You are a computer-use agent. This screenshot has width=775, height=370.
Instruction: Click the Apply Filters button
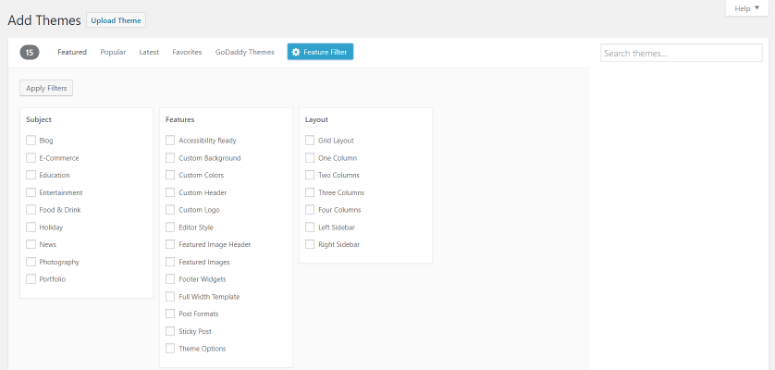(46, 88)
